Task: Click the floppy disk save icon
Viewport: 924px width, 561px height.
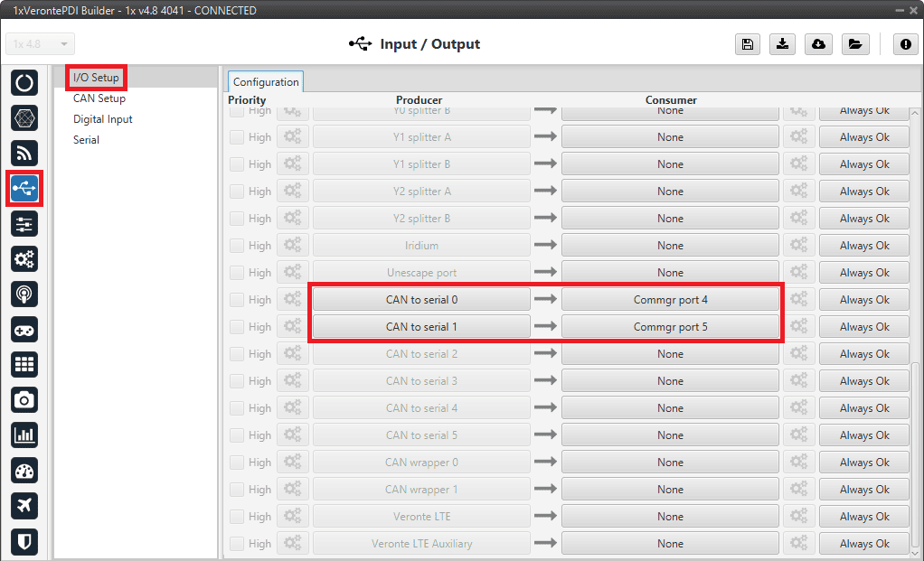Action: [748, 44]
